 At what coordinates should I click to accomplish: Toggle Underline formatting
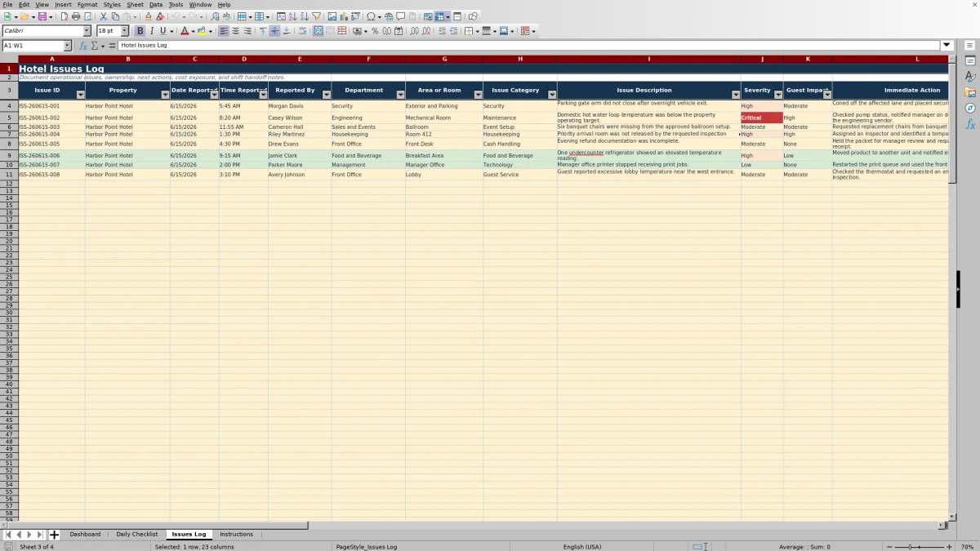tap(163, 31)
